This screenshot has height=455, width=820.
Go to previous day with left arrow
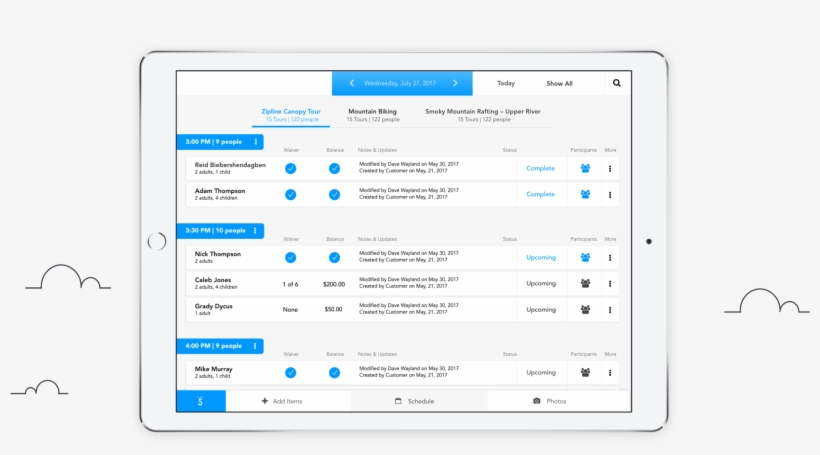point(352,83)
